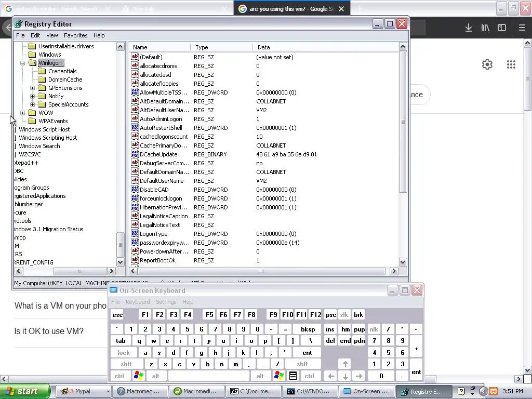Open the Registry Editor File menu
This screenshot has height=399, width=532.
point(20,35)
